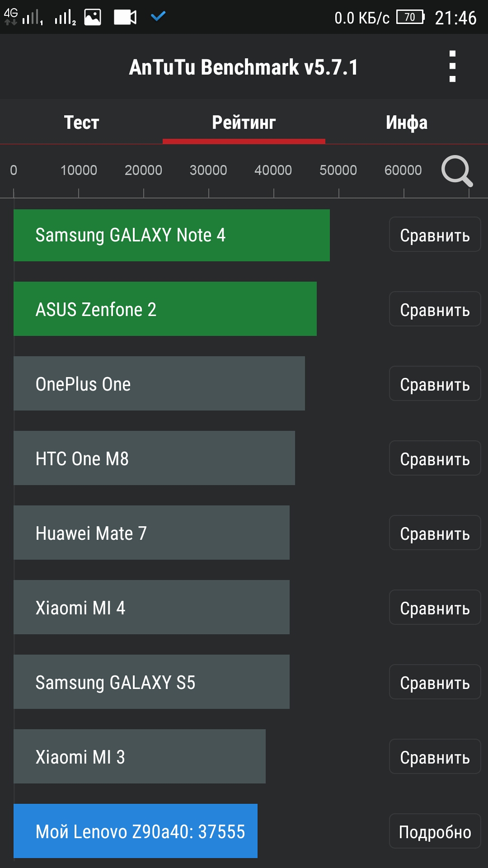This screenshot has height=868, width=488.
Task: Tap the blue Lenovo Z90a40 score bar
Action: click(x=136, y=831)
